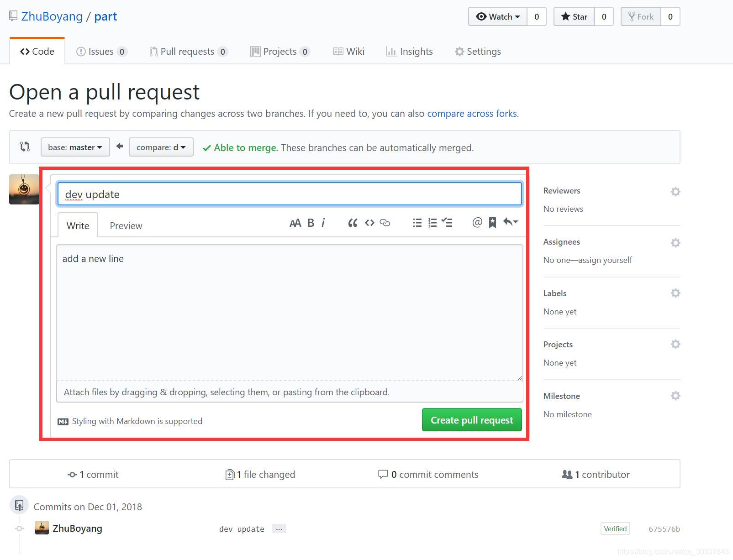
Task: Open the Labels gear icon
Action: tap(675, 293)
